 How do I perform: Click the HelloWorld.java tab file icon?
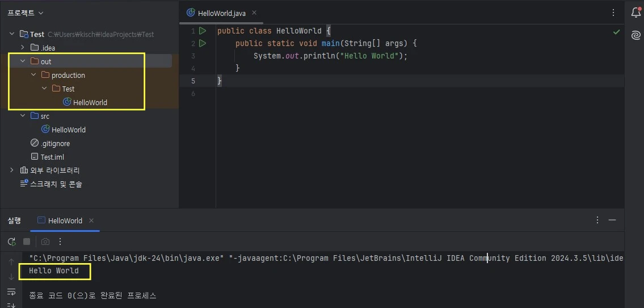[191, 13]
